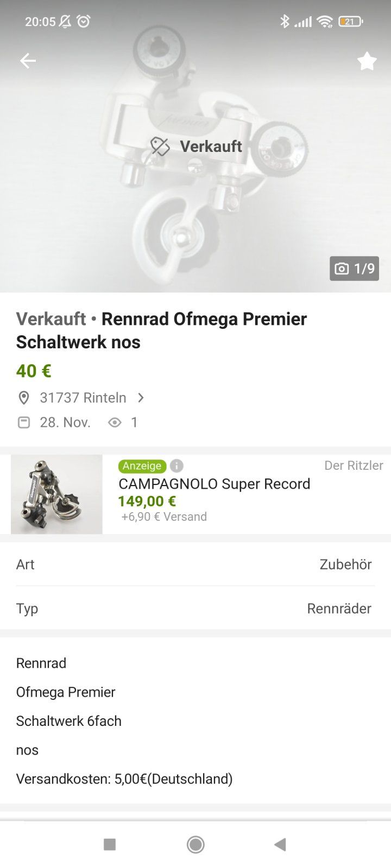
Task: Tap the calendar date icon
Action: pos(24,423)
